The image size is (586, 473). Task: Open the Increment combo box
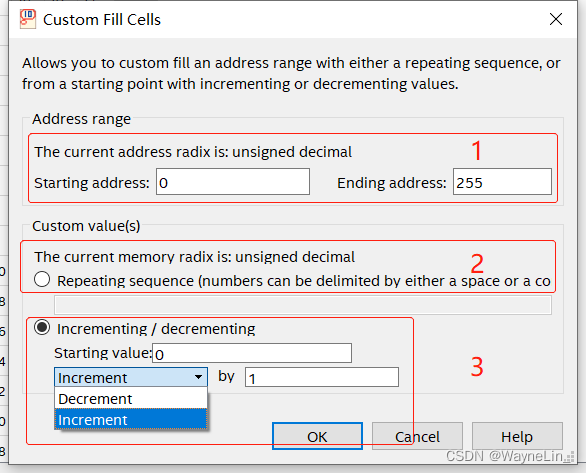pyautogui.click(x=131, y=377)
